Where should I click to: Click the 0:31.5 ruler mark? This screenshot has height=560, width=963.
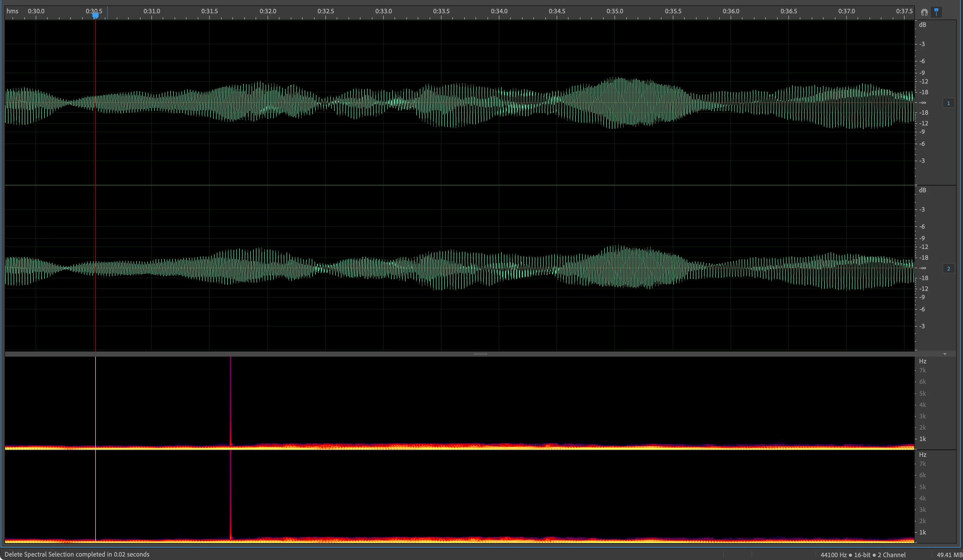(x=209, y=11)
